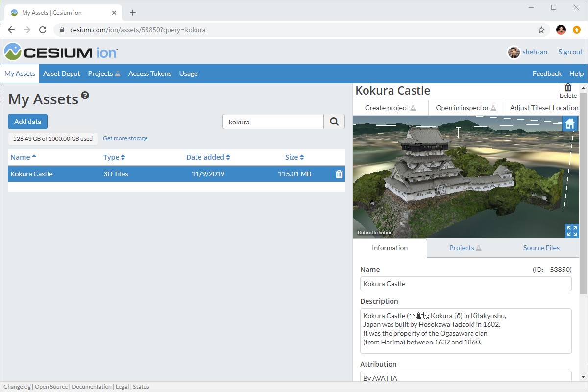
Task: Reload the page in the browser
Action: (43, 30)
